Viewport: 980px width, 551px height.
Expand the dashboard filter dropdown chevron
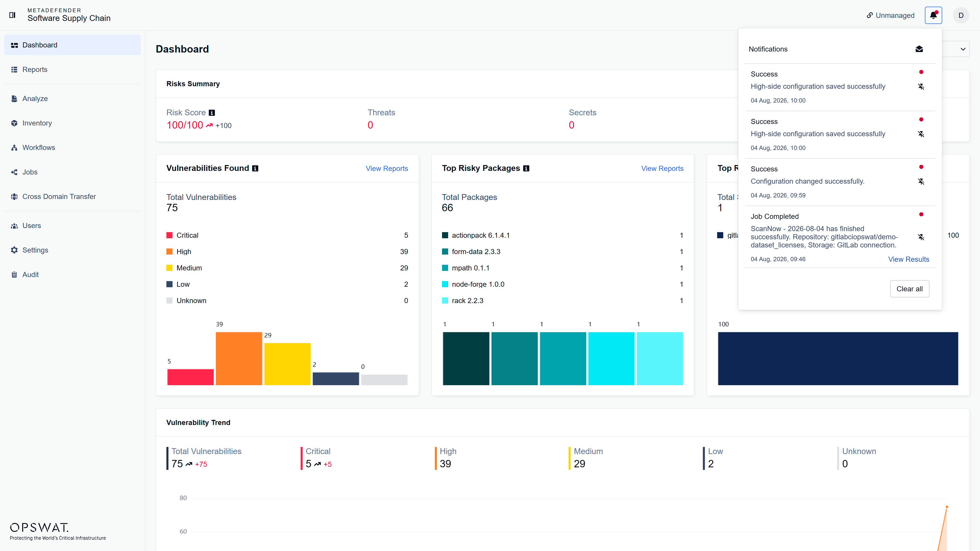click(x=963, y=49)
